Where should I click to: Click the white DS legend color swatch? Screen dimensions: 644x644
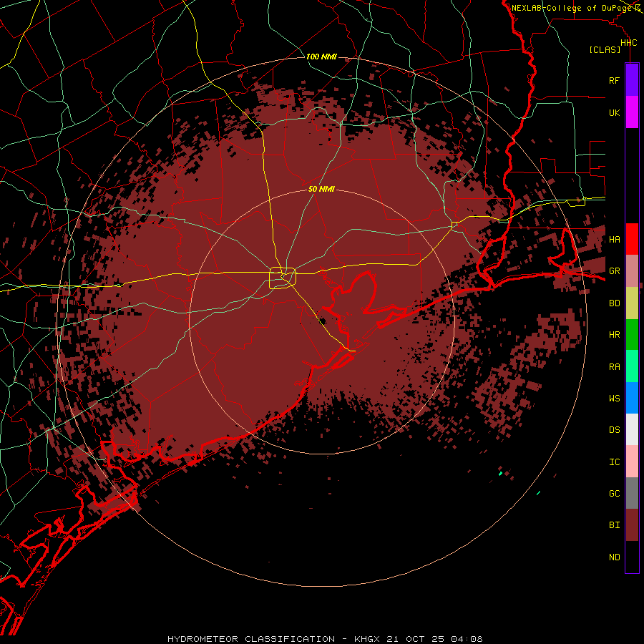(632, 429)
